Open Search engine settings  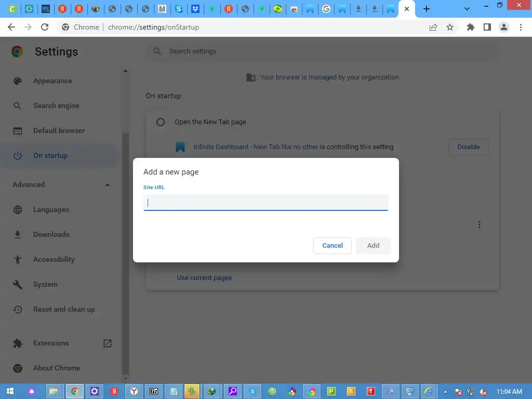click(x=56, y=105)
